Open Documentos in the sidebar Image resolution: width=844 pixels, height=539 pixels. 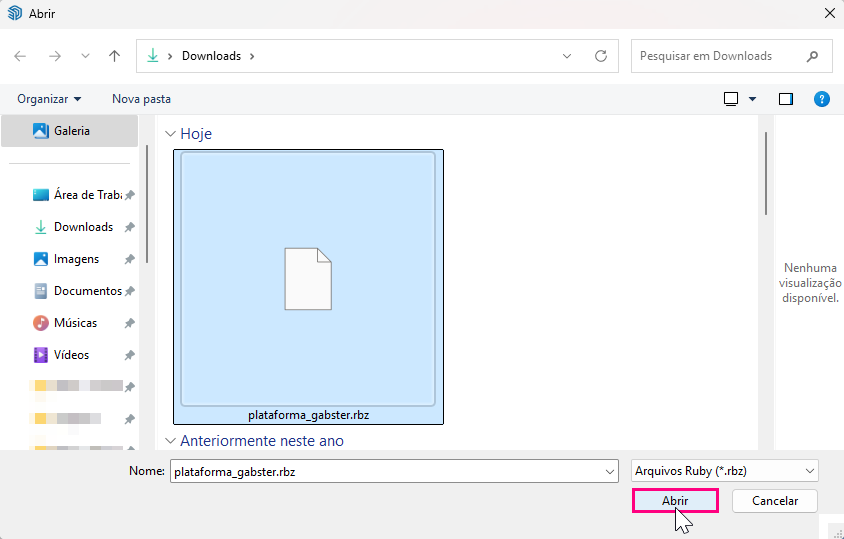tap(86, 291)
